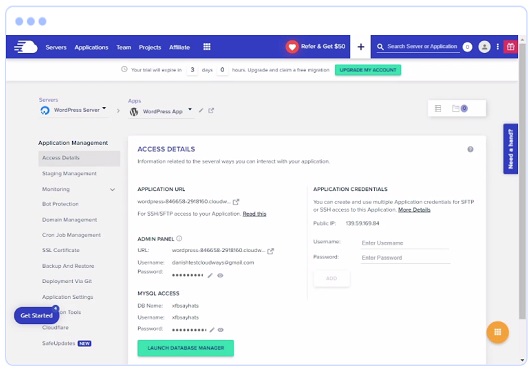Click the Access Details help question icon
Screen dimensions: 532x369
[x=470, y=149]
